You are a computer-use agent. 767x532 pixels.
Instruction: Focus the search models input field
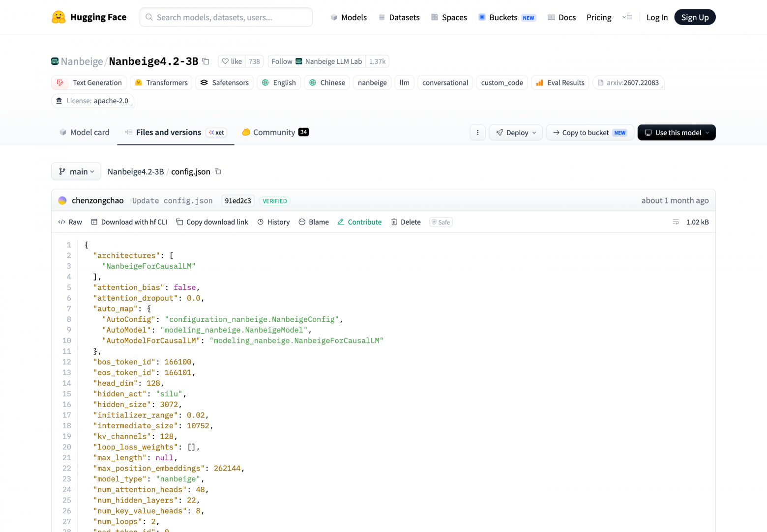click(226, 17)
